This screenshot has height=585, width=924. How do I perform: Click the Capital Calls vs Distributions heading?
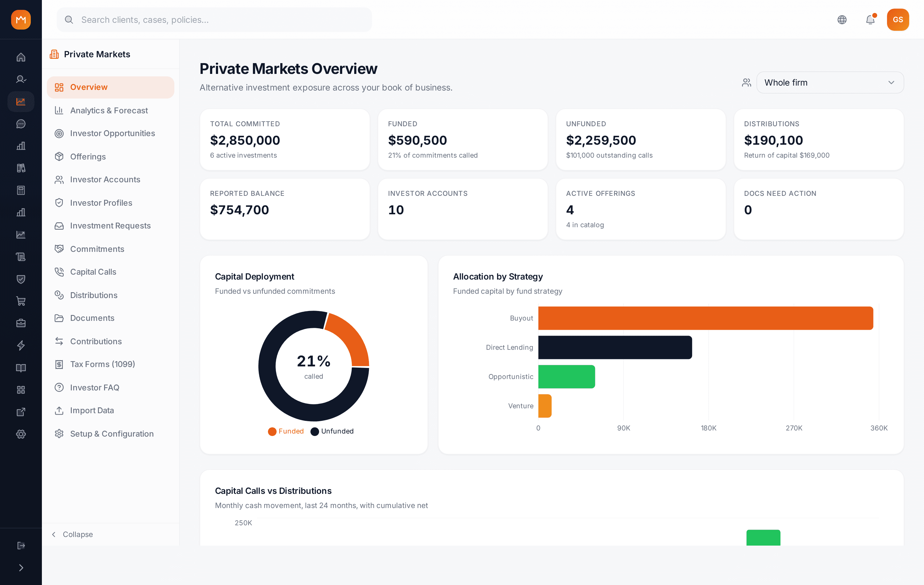(273, 491)
